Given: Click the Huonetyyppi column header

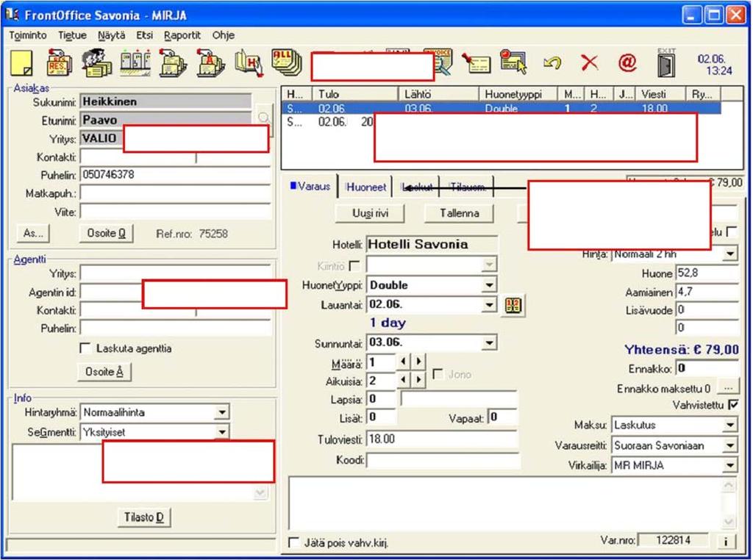Looking at the screenshot, I should point(518,94).
